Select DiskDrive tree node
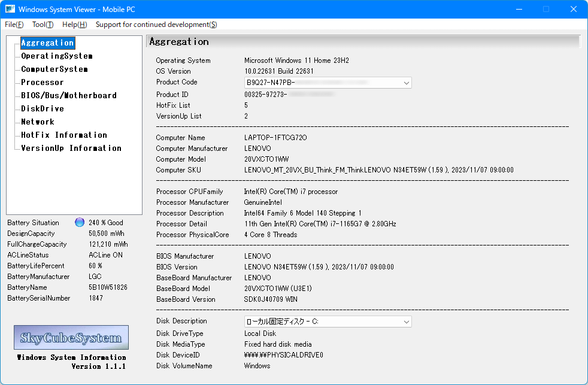The width and height of the screenshot is (588, 385). coord(43,108)
